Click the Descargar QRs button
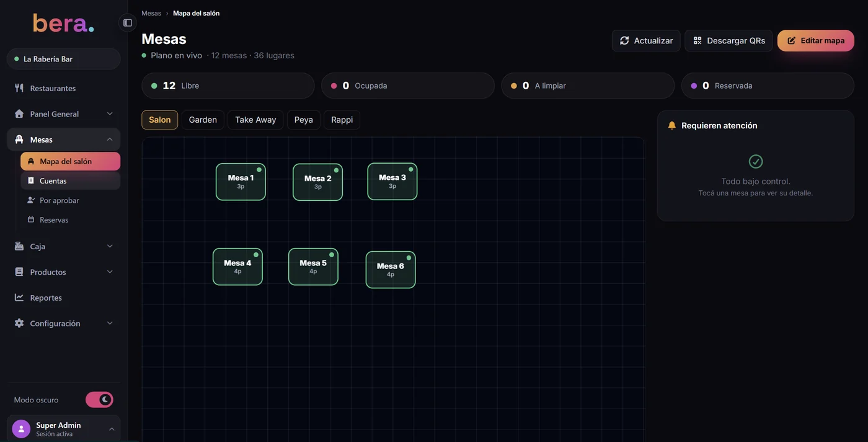Viewport: 868px width, 442px height. pos(728,40)
